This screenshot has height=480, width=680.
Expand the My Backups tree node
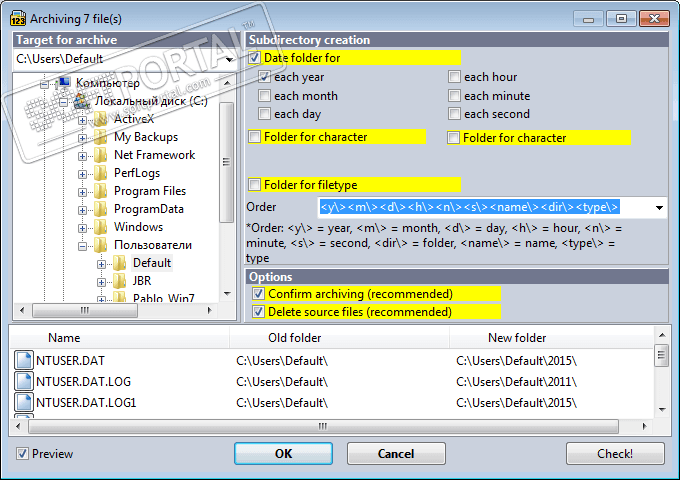(82, 138)
